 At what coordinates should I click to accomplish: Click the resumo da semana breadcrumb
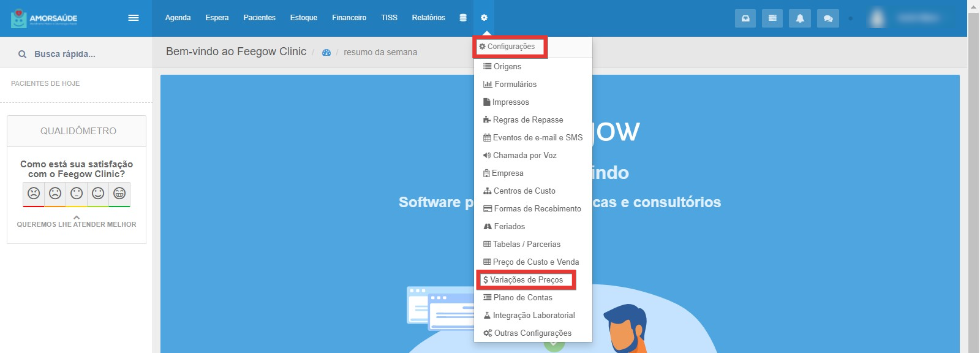(380, 53)
